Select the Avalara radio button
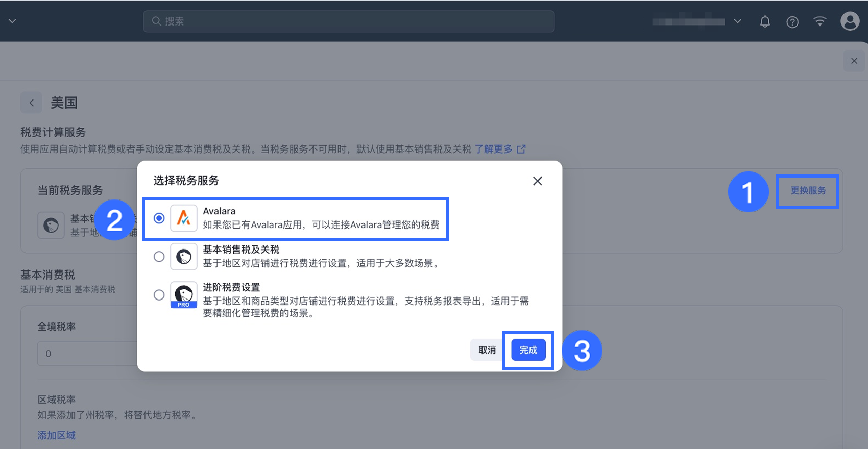The image size is (868, 449). tap(159, 218)
